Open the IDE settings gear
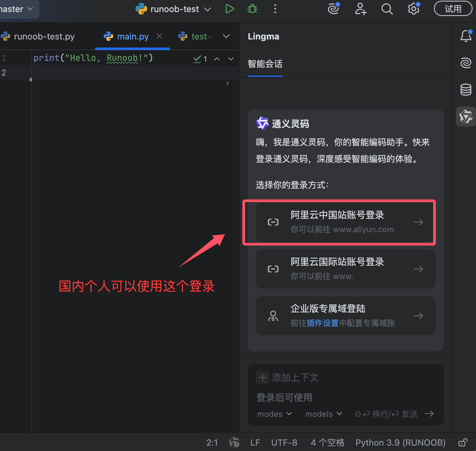476x451 pixels. [414, 9]
